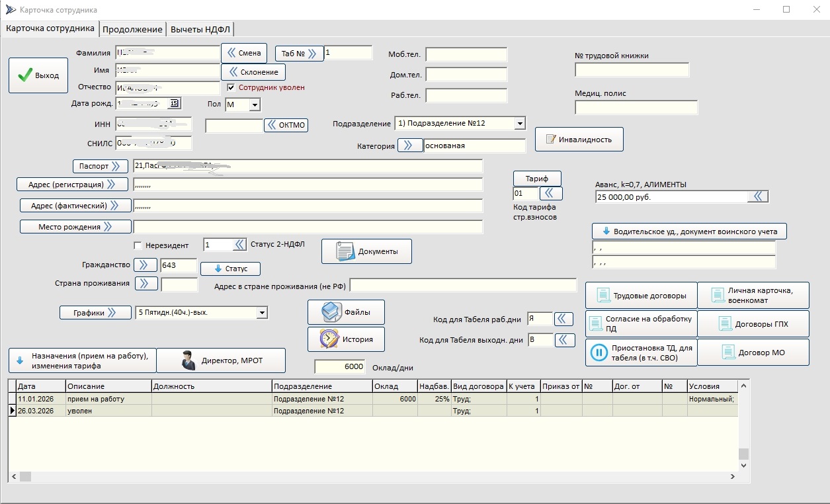Image resolution: width=830 pixels, height=504 pixels.
Task: Click the table horizontal scrollbar left arrow
Action: 13,476
